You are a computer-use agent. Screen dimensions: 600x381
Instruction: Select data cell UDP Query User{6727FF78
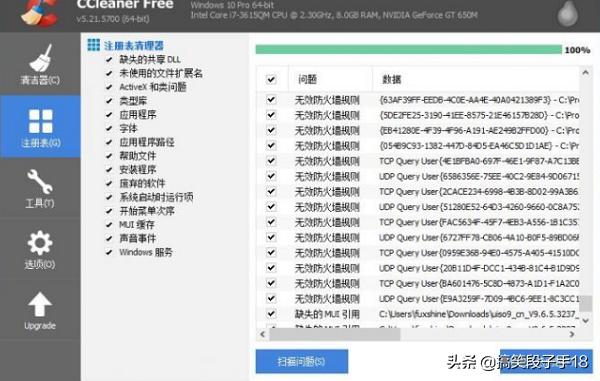[479, 238]
